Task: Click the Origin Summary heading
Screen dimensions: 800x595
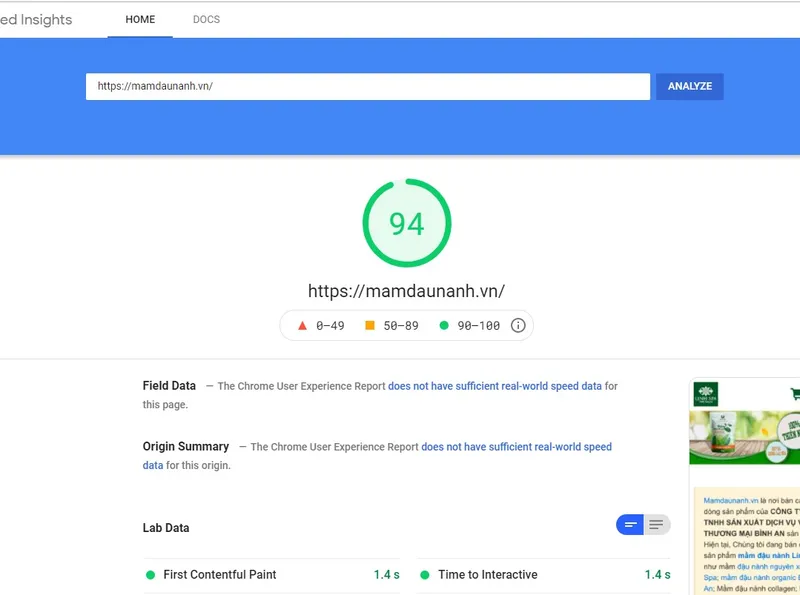Action: [x=186, y=447]
